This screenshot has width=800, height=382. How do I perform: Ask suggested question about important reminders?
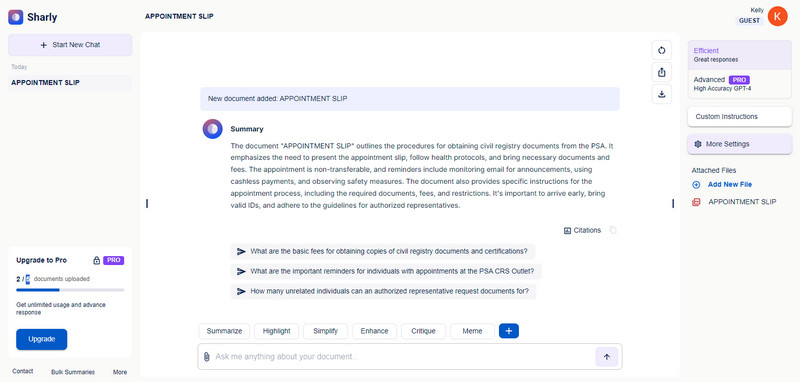click(386, 271)
